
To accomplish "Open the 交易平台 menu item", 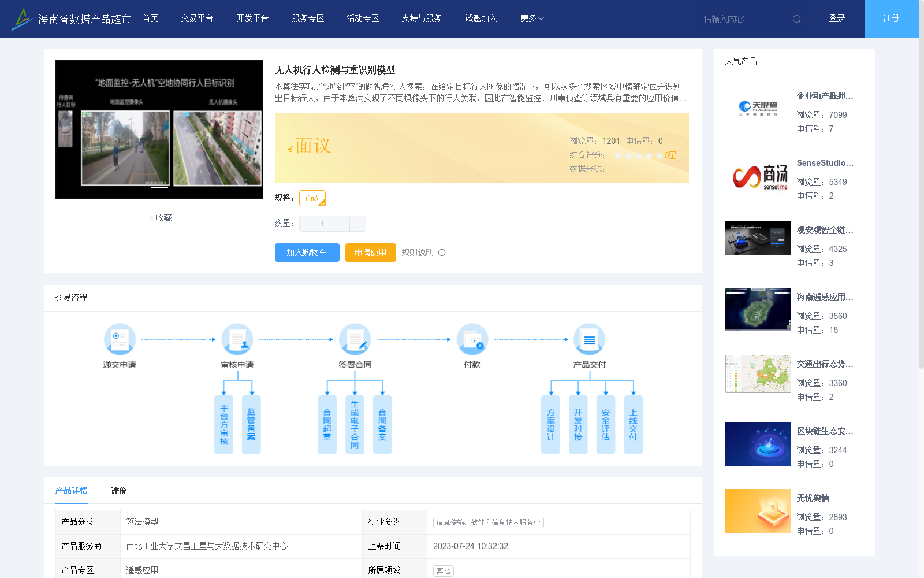I will point(197,18).
